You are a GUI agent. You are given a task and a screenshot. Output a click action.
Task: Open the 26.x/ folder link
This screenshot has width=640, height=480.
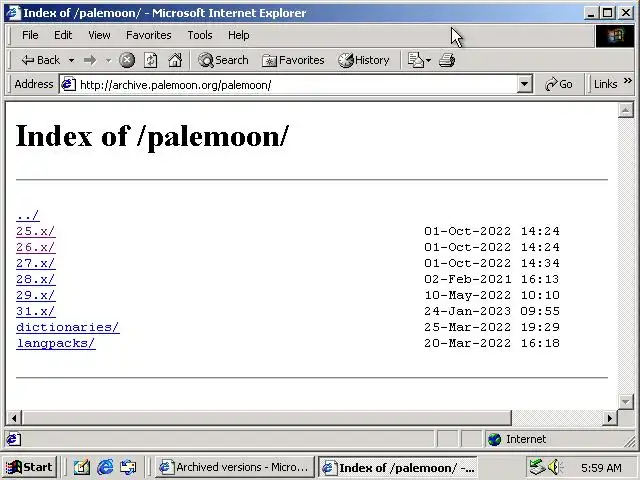coord(36,247)
